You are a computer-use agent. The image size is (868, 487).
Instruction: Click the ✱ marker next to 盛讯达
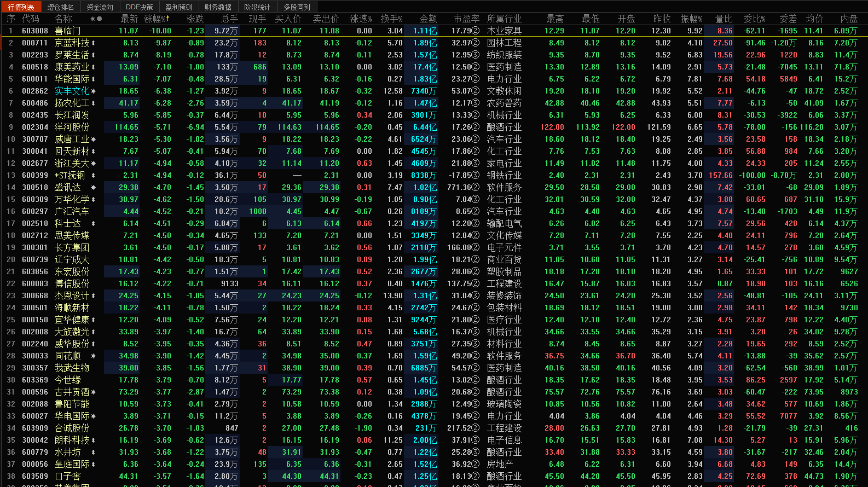[94, 187]
